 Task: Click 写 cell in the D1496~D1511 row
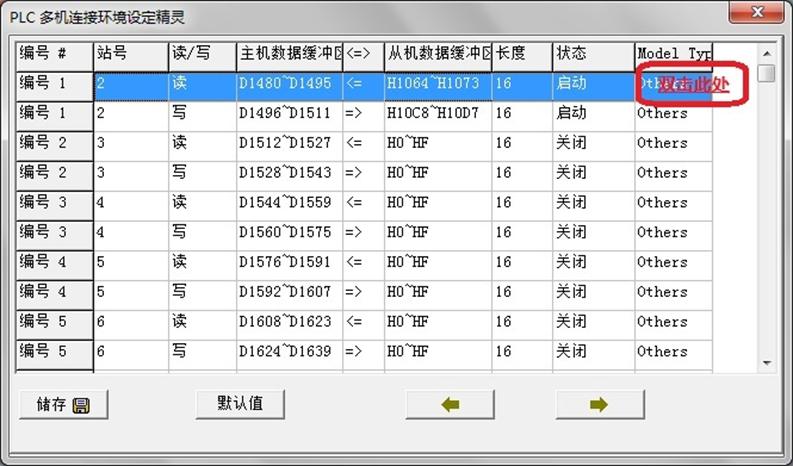(202, 117)
